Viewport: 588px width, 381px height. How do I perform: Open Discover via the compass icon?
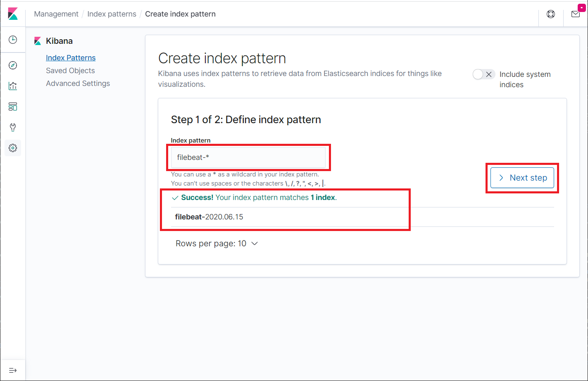(x=13, y=65)
